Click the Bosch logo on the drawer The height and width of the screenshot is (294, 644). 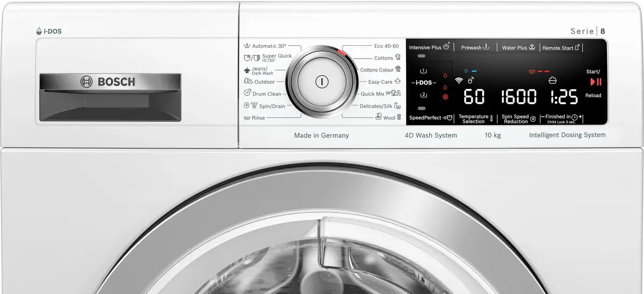click(108, 81)
